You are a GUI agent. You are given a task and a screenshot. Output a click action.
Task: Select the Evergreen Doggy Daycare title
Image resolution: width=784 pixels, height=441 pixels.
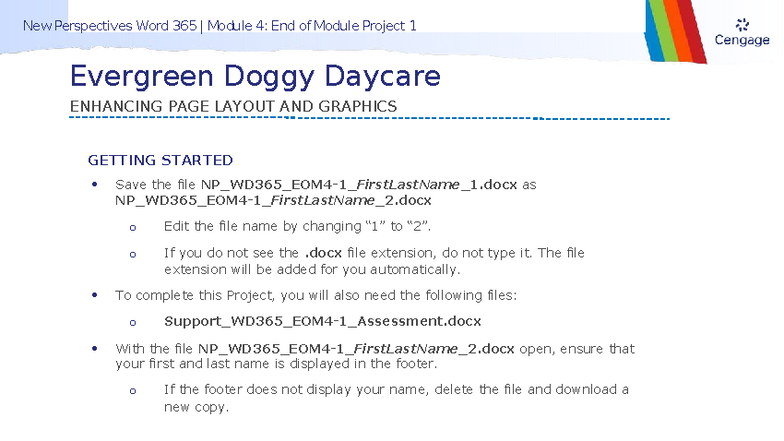[255, 76]
